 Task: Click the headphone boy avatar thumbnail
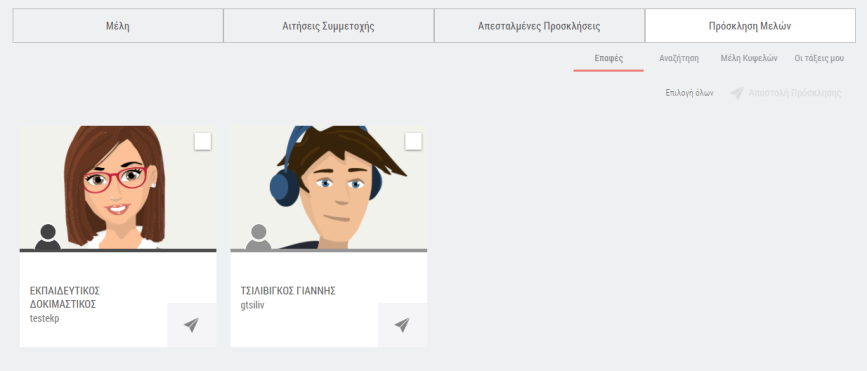click(x=328, y=188)
